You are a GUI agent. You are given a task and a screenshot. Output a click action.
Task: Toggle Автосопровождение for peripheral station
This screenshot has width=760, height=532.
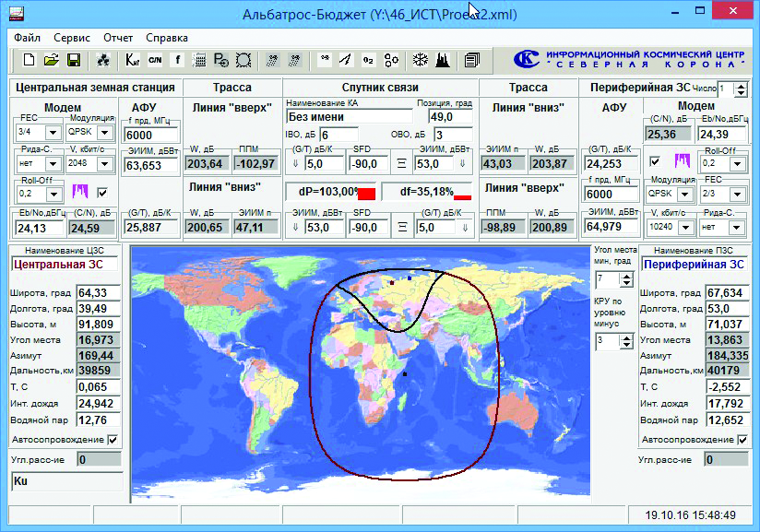[742, 440]
